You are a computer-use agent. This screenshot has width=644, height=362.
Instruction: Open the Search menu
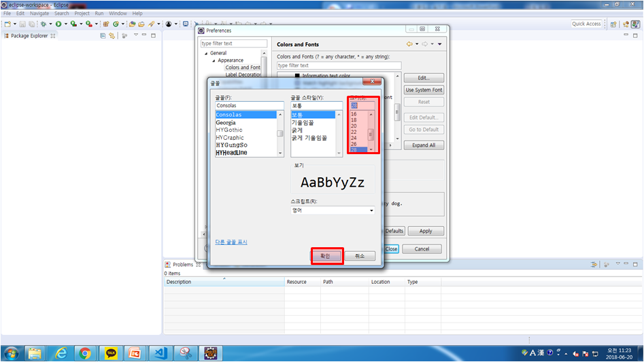tap(62, 14)
